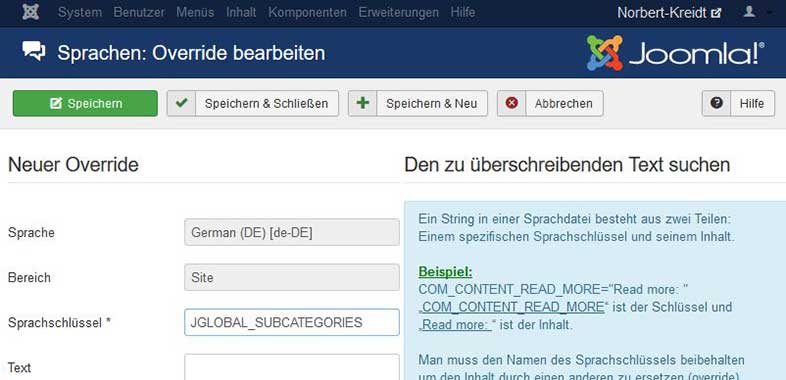Viewport: 786px width, 380px height.
Task: Click the Abbrechen button
Action: [550, 103]
